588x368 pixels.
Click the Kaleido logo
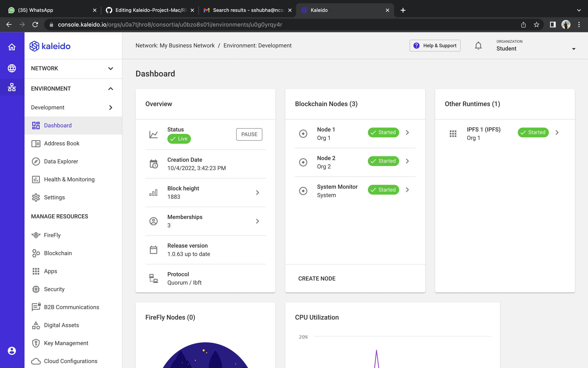(50, 46)
